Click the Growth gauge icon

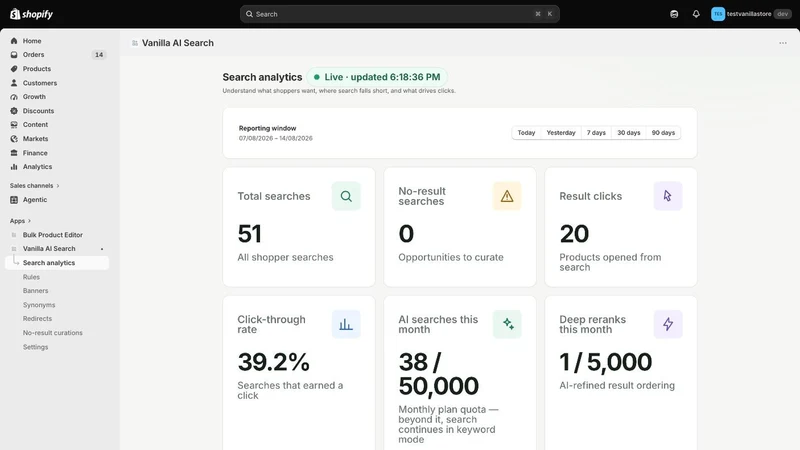point(14,97)
